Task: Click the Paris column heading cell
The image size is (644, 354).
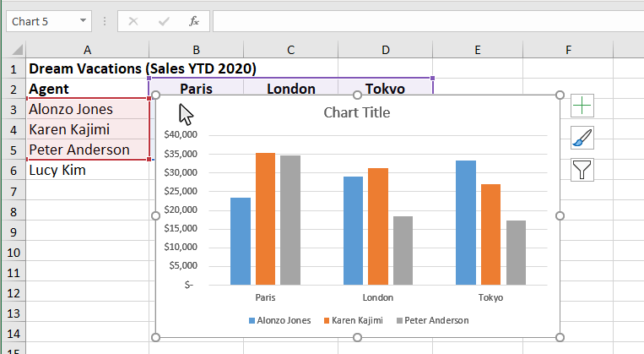Action: coord(196,88)
